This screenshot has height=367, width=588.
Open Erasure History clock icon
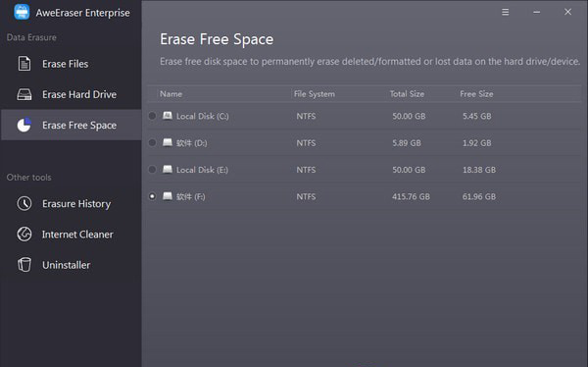click(x=24, y=203)
